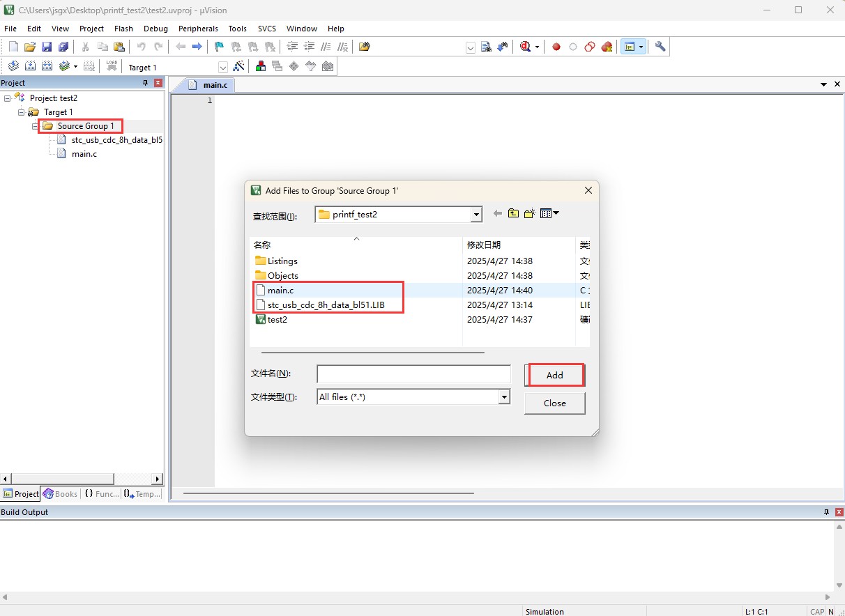Start debug session with magnifier icon
Screen dimensions: 845x616
coord(526,47)
